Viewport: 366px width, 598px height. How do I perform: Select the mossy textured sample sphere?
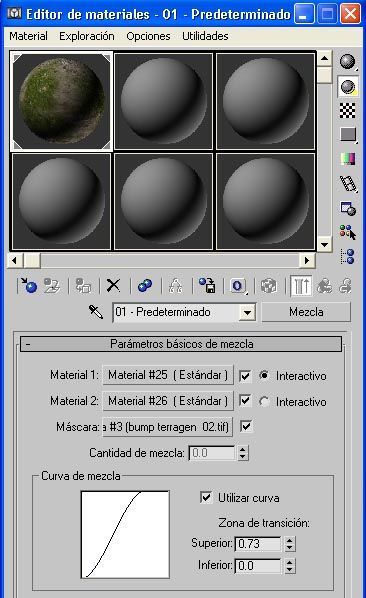61,101
